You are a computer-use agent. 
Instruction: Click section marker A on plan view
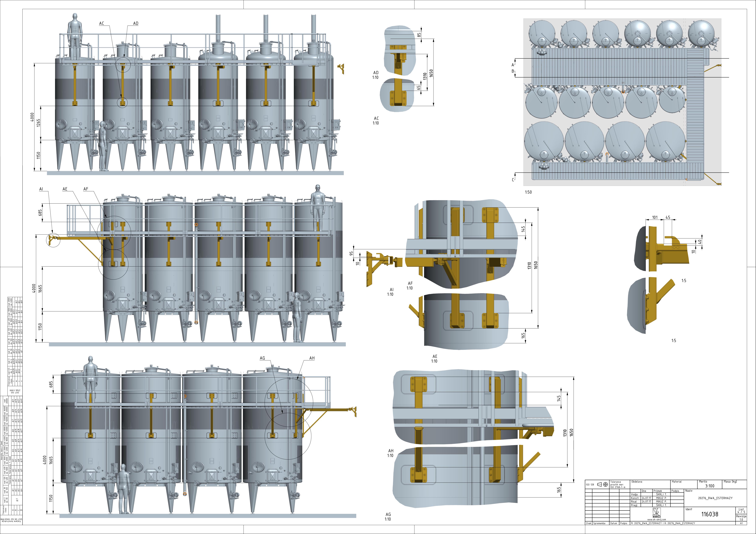[513, 65]
